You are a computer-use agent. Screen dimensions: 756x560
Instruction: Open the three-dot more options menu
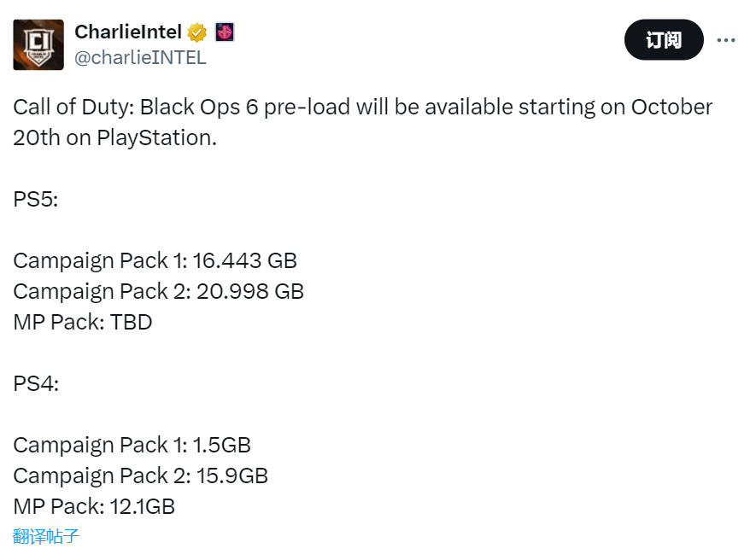[x=725, y=40]
